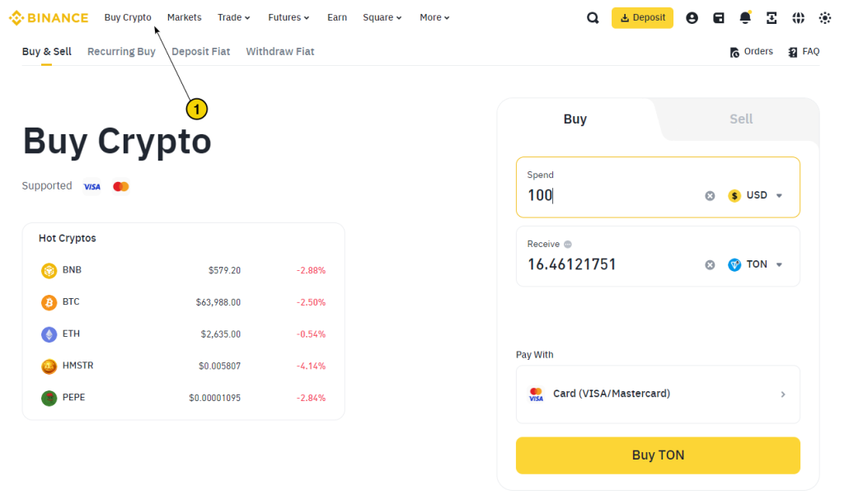Clear the Receive amount field
849x504 pixels.
(709, 264)
